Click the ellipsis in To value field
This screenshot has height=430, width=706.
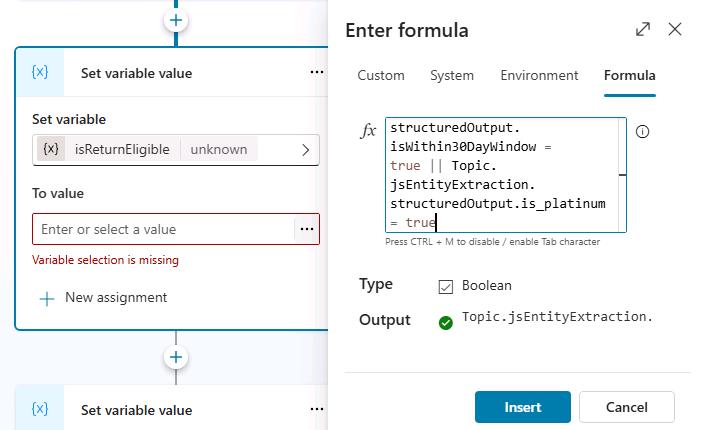(307, 229)
